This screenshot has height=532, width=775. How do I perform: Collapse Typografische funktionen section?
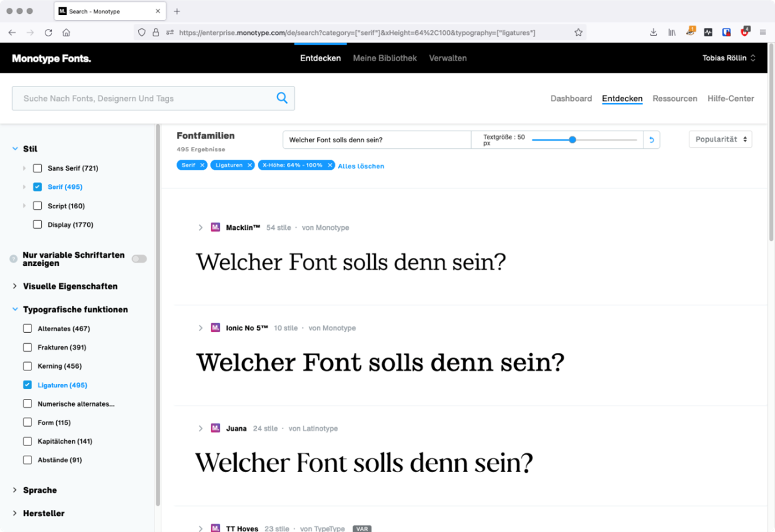coord(15,309)
